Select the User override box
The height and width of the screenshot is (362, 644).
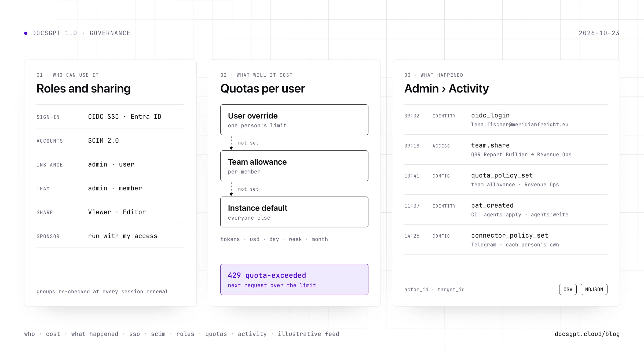click(x=294, y=120)
